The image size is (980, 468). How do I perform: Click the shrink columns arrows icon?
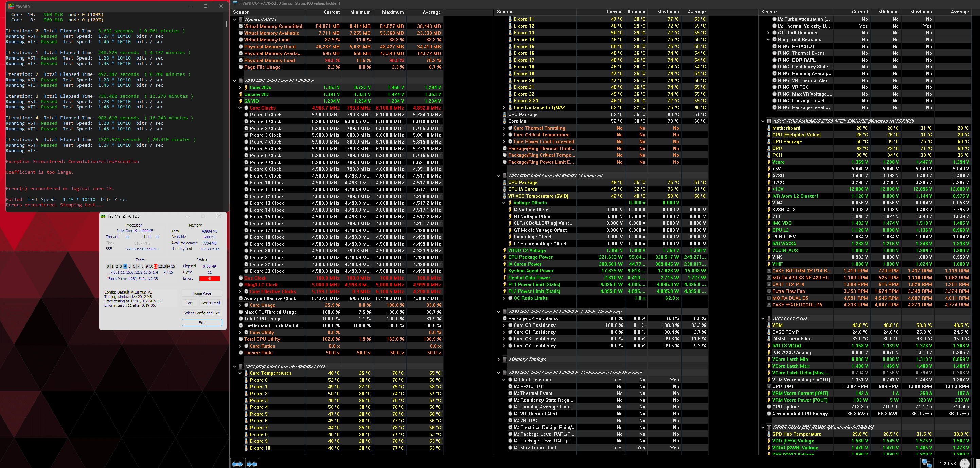click(252, 464)
